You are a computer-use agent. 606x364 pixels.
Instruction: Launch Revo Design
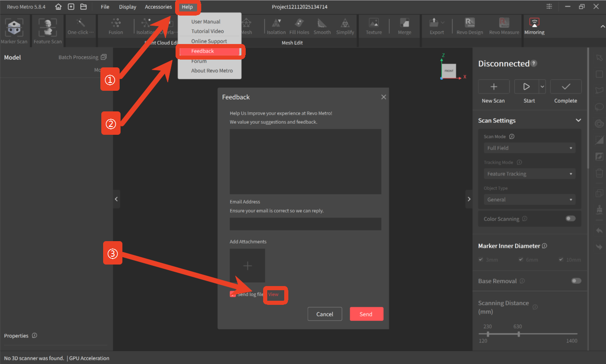pos(470,26)
